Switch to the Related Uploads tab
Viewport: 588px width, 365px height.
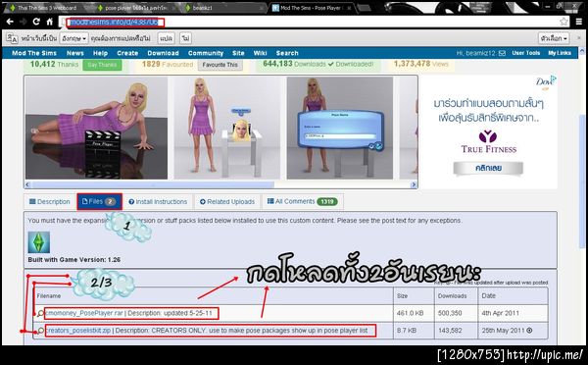click(x=227, y=202)
